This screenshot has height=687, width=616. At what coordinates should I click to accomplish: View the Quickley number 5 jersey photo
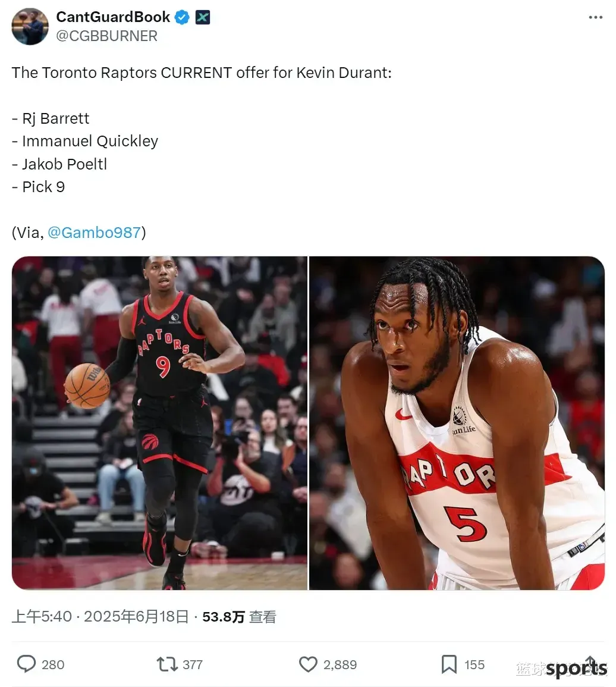click(457, 424)
